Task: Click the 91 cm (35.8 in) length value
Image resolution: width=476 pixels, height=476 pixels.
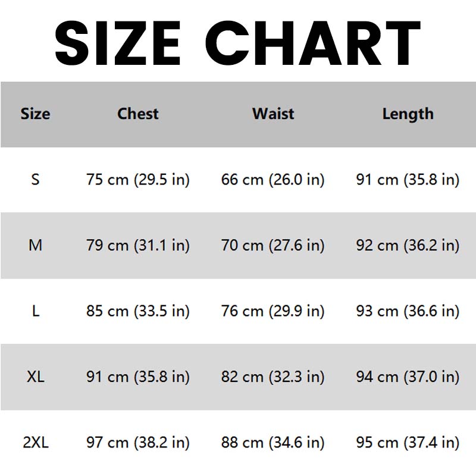Action: (408, 179)
